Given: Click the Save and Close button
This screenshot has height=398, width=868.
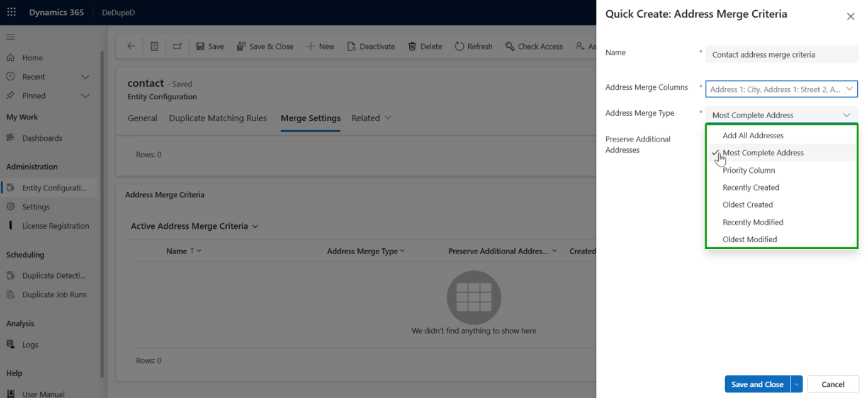Looking at the screenshot, I should 757,384.
